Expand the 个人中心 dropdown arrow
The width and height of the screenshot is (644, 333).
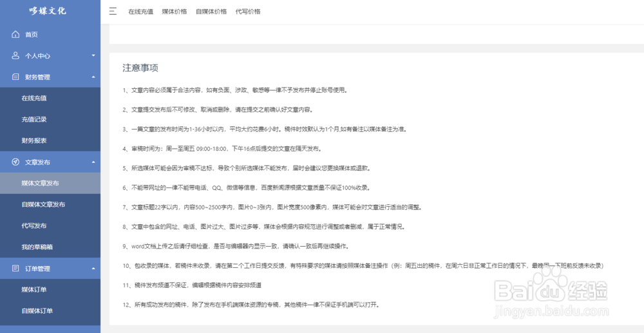point(93,55)
